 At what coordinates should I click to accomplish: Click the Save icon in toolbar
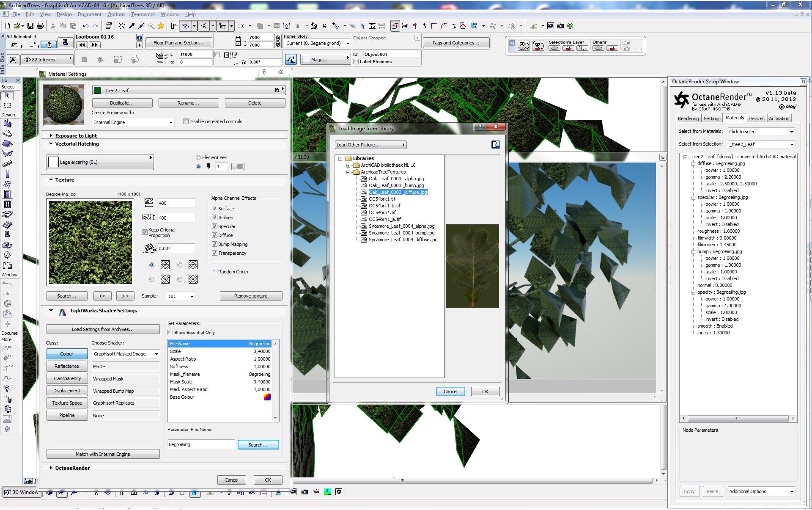(30, 26)
